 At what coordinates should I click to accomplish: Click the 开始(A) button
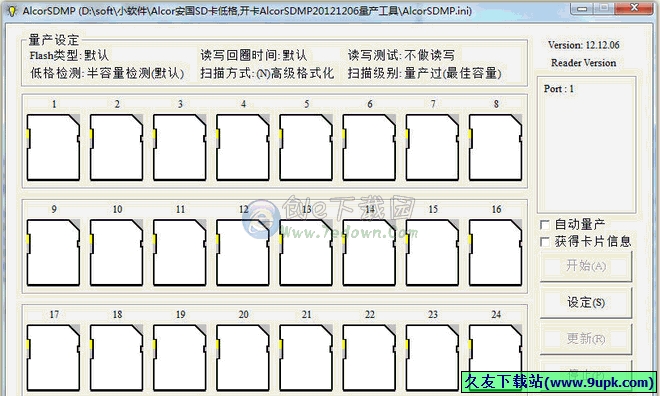point(585,266)
